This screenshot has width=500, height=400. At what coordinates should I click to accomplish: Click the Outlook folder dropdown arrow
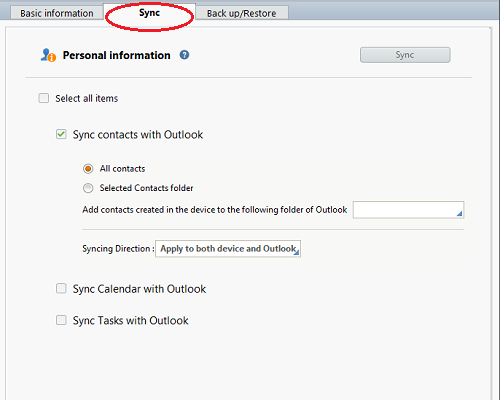pyautogui.click(x=459, y=213)
